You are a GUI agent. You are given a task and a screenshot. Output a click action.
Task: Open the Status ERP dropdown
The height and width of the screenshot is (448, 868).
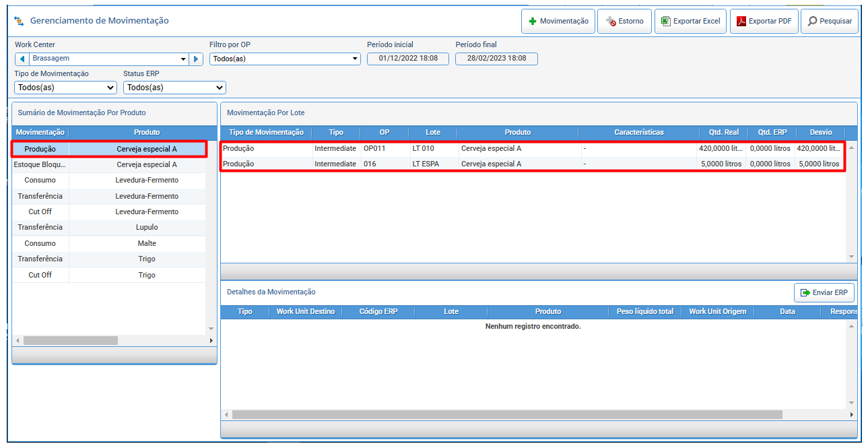(174, 87)
